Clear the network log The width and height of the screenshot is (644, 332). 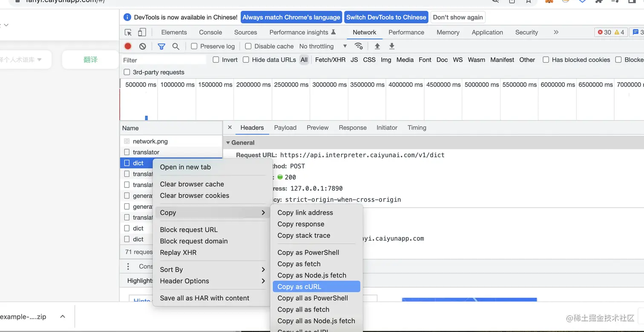point(143,46)
